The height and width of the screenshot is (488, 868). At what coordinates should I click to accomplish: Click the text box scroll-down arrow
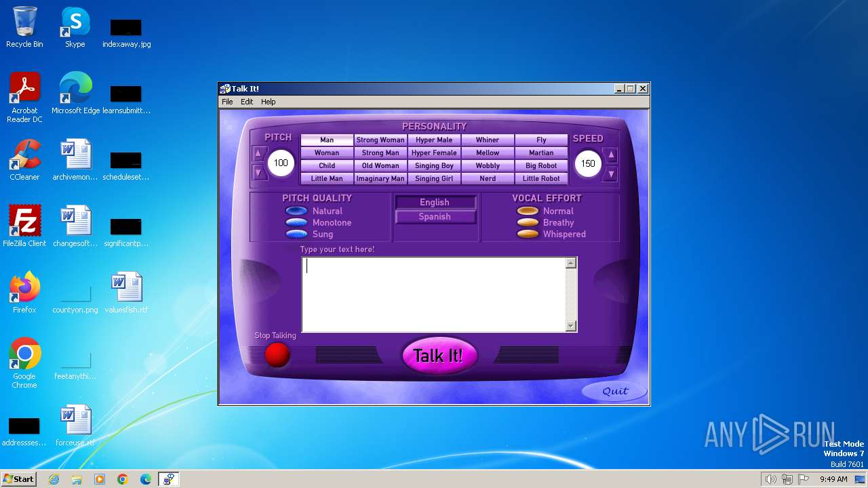[571, 326]
